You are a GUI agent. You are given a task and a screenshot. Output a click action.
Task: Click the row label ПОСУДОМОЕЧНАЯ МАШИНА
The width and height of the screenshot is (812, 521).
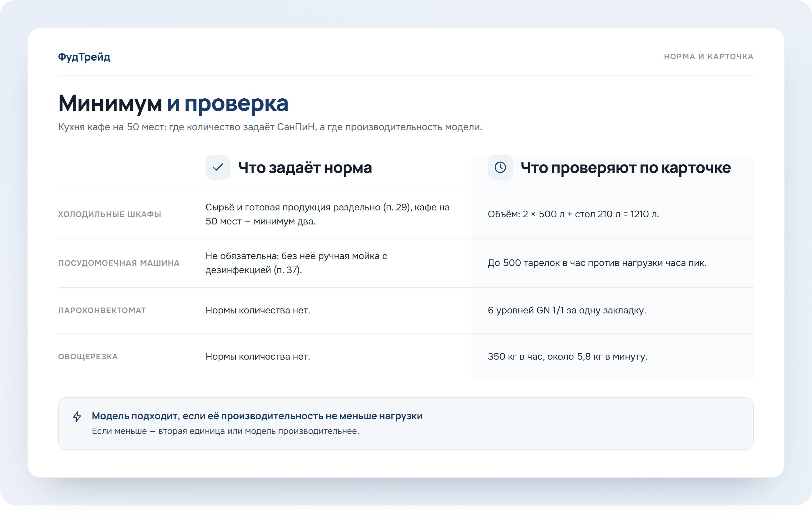(118, 263)
